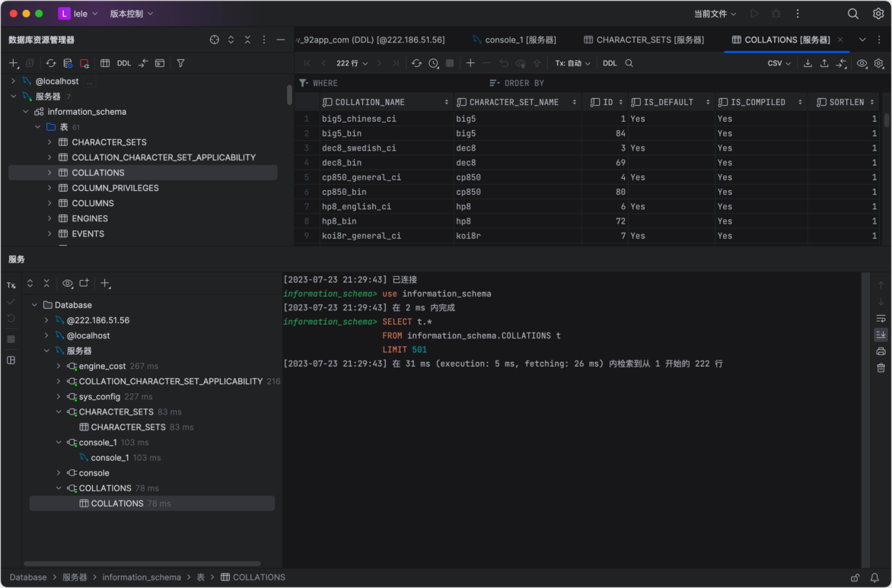
Task: Expand all nodes in Database Explorer
Action: point(231,40)
